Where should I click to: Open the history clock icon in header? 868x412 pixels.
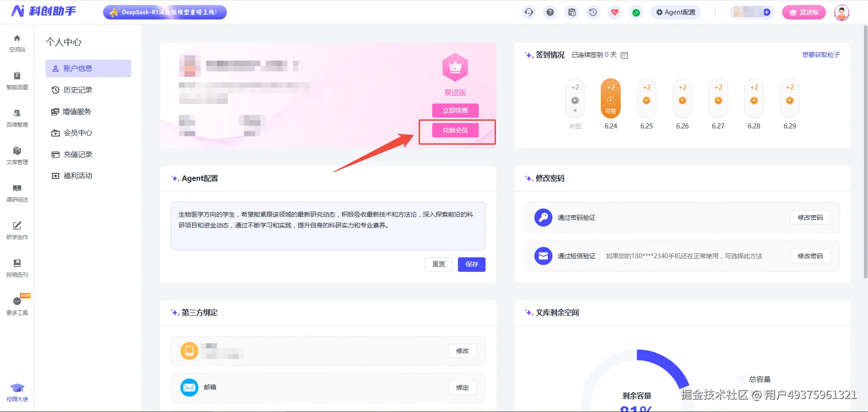[x=593, y=12]
